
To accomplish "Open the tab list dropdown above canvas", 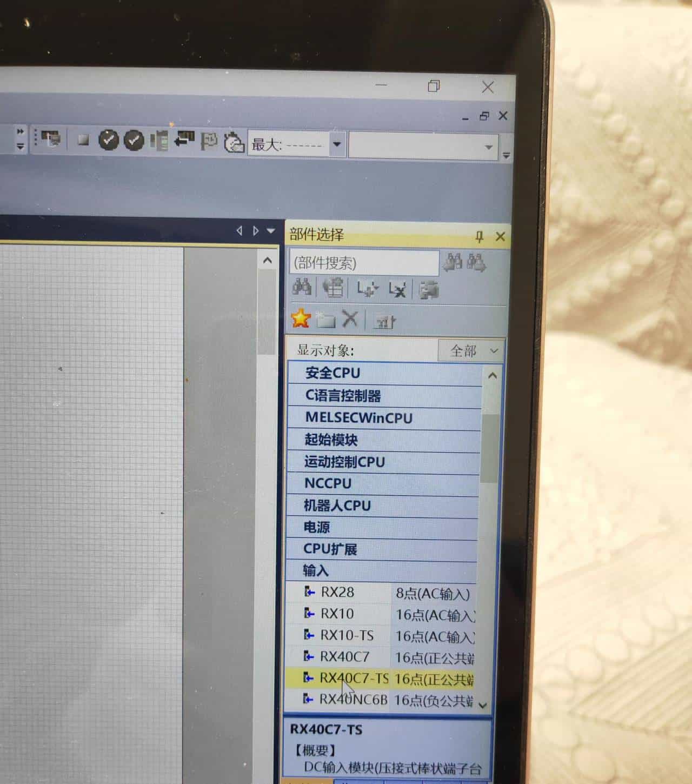I will [x=271, y=231].
